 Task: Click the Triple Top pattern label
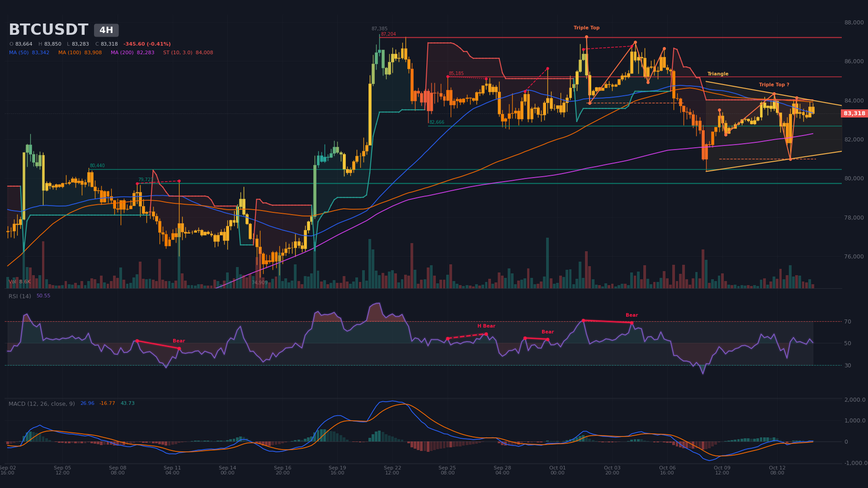[586, 28]
